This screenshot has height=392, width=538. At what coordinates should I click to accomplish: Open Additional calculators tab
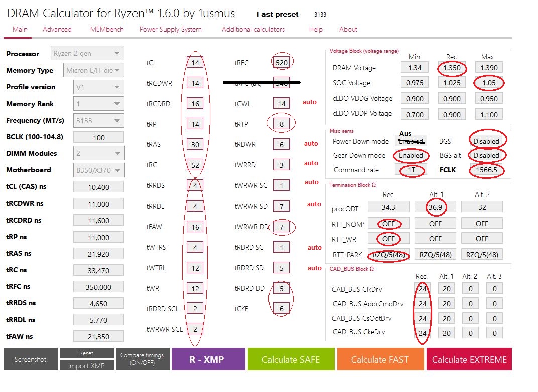click(x=253, y=30)
